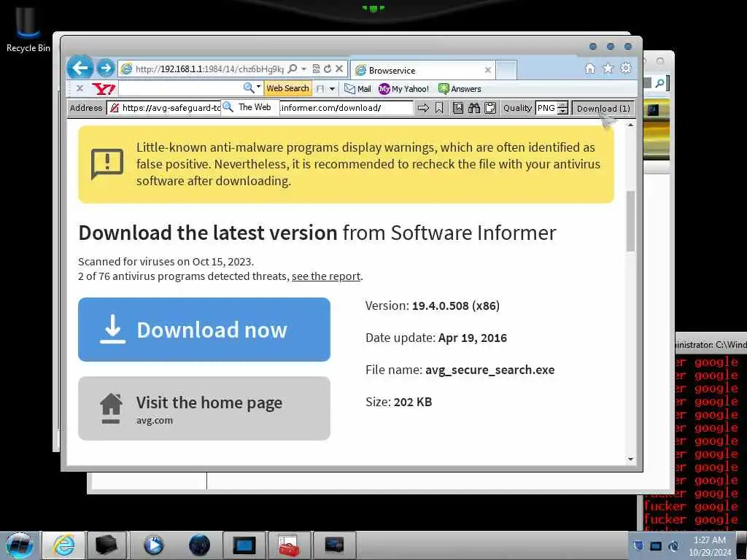This screenshot has height=560, width=747.
Task: Click the Yahoo toolbar search magnifier icon
Action: pyautogui.click(x=248, y=88)
